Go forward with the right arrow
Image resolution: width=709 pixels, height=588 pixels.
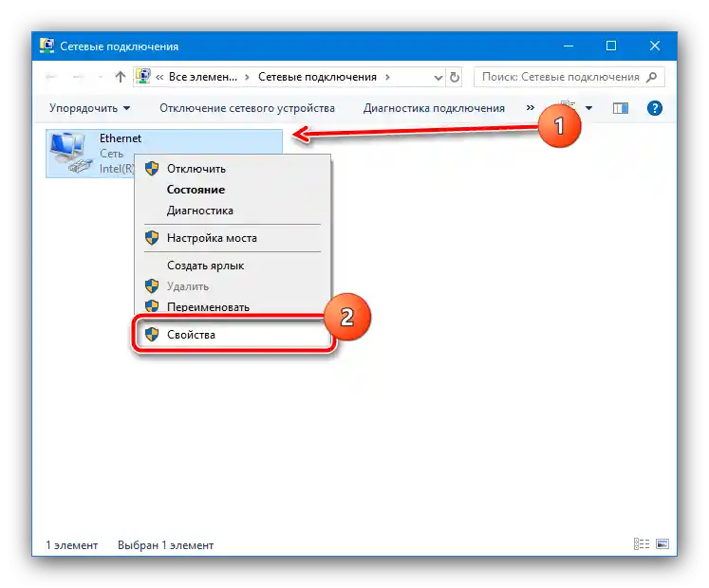click(x=78, y=77)
